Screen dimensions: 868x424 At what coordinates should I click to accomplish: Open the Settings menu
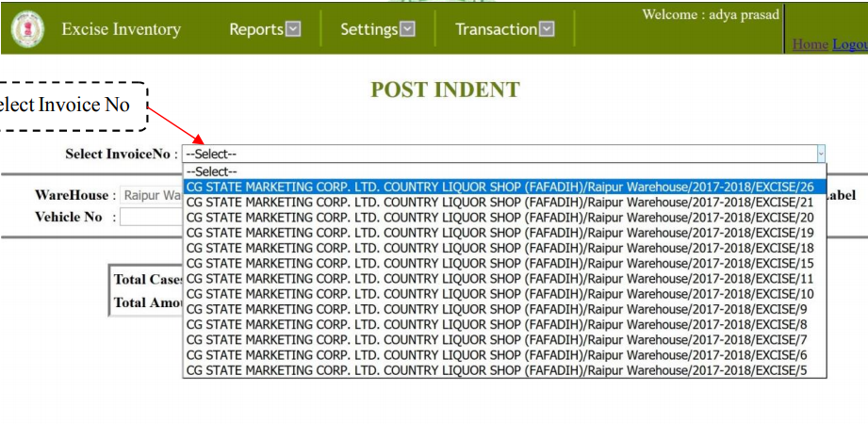click(369, 29)
